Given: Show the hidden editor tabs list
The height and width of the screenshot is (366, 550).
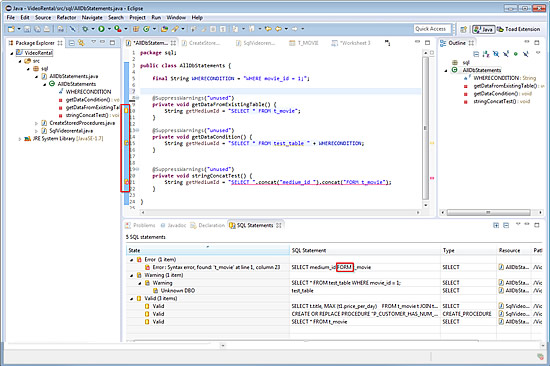Looking at the screenshot, I should (x=387, y=43).
